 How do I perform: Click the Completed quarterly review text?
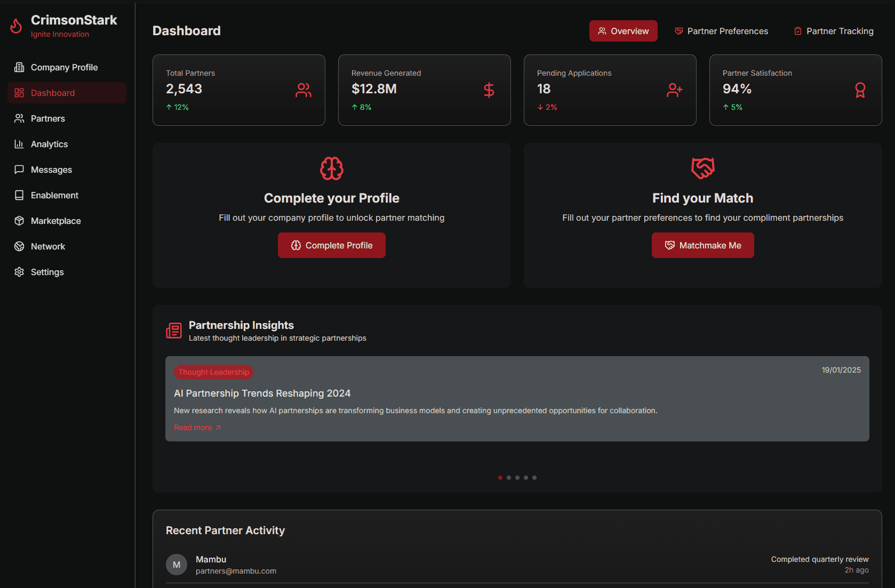820,559
